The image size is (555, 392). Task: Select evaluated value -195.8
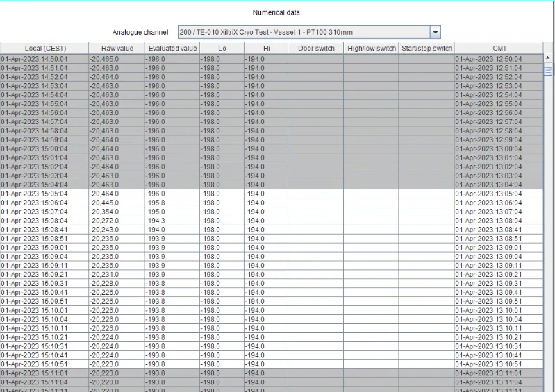pyautogui.click(x=155, y=203)
